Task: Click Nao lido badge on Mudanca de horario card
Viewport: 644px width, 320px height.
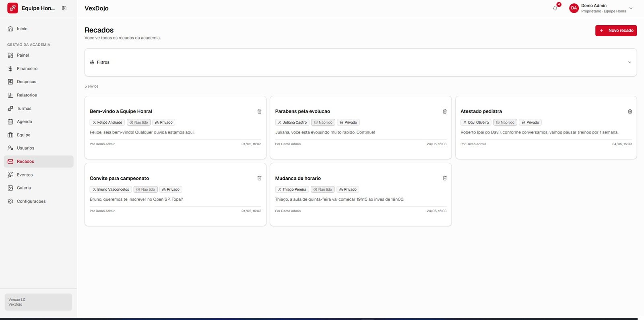Action: (322, 189)
